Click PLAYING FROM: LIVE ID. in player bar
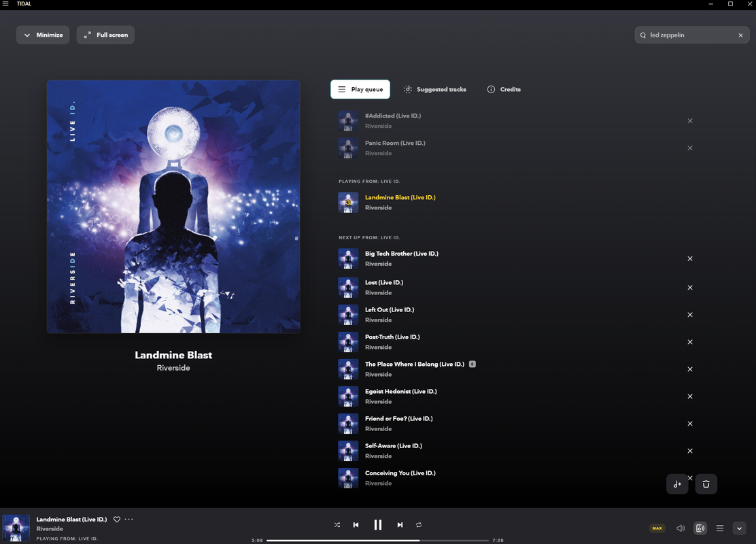 tap(67, 539)
